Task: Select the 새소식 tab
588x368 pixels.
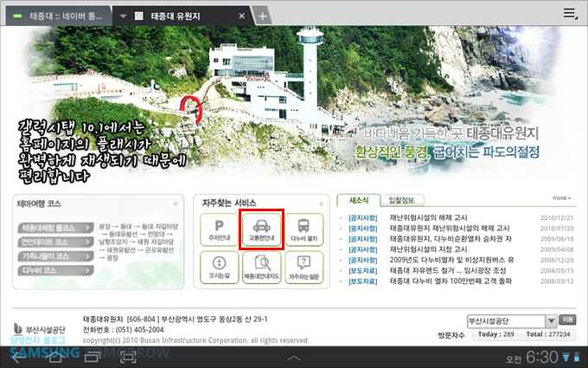Action: [x=359, y=201]
